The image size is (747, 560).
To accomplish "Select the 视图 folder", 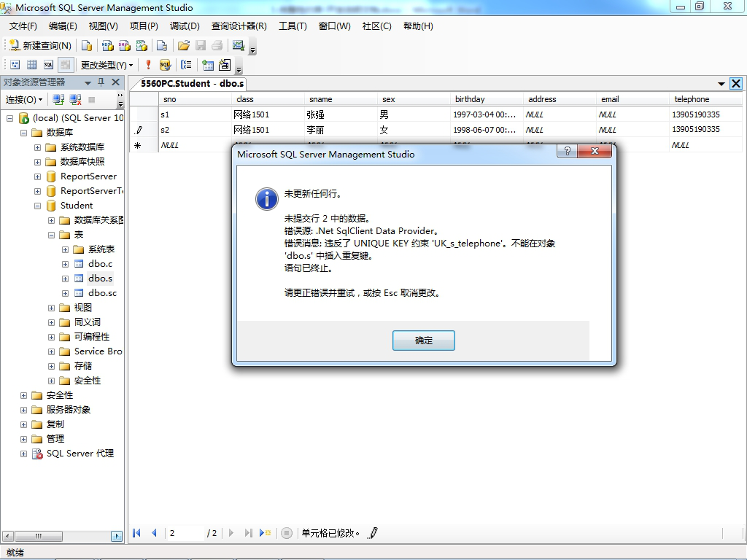I will [82, 308].
